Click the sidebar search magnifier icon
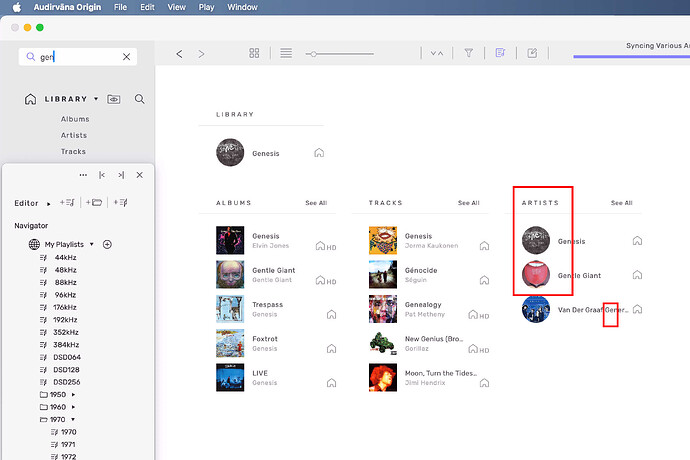 point(139,99)
